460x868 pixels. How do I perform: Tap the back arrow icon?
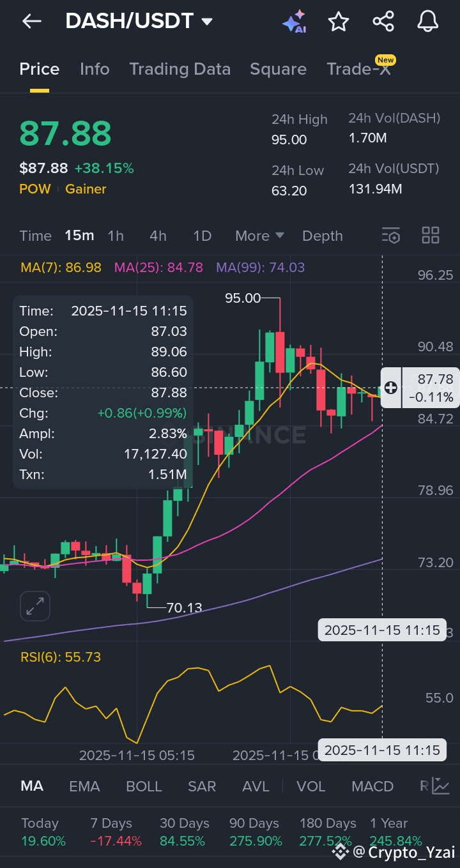tap(31, 21)
